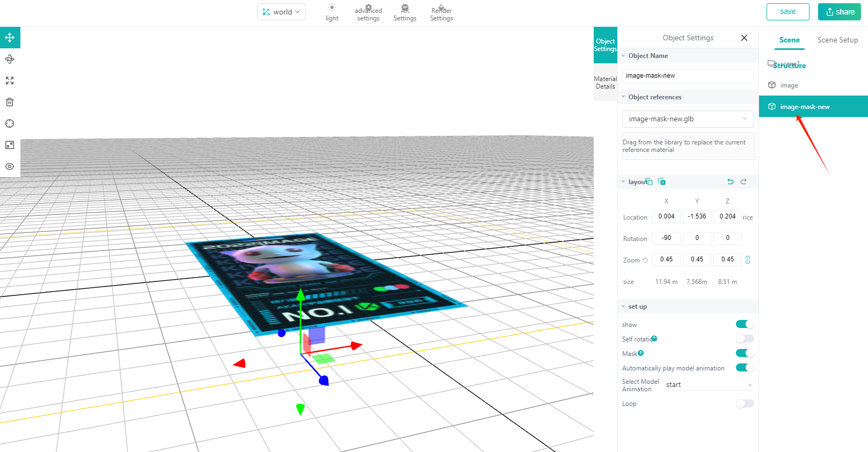Click the Zoom reset icon

[645, 260]
